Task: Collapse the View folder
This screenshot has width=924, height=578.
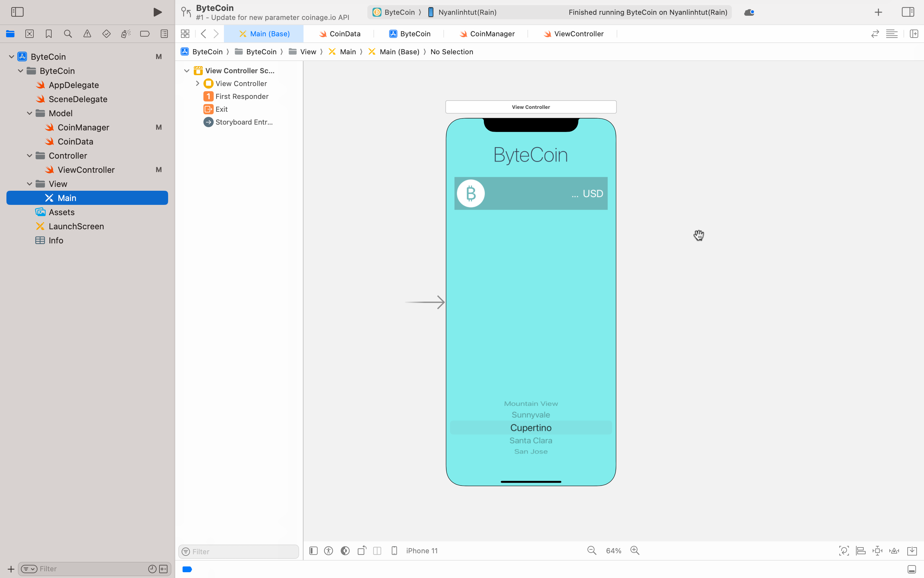Action: (x=30, y=184)
